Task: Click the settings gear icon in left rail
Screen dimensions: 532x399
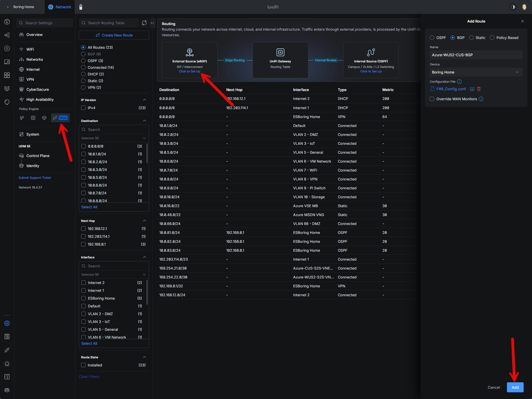Action: click(7, 323)
